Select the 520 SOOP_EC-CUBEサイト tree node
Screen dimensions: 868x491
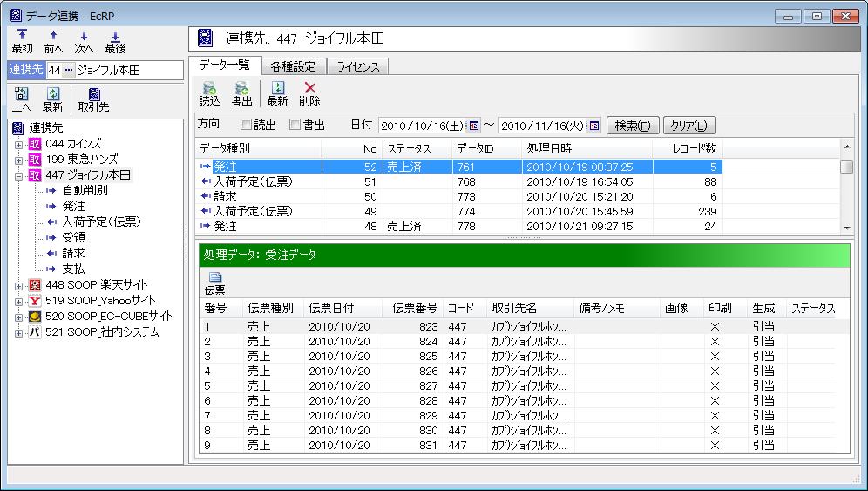pyautogui.click(x=109, y=317)
